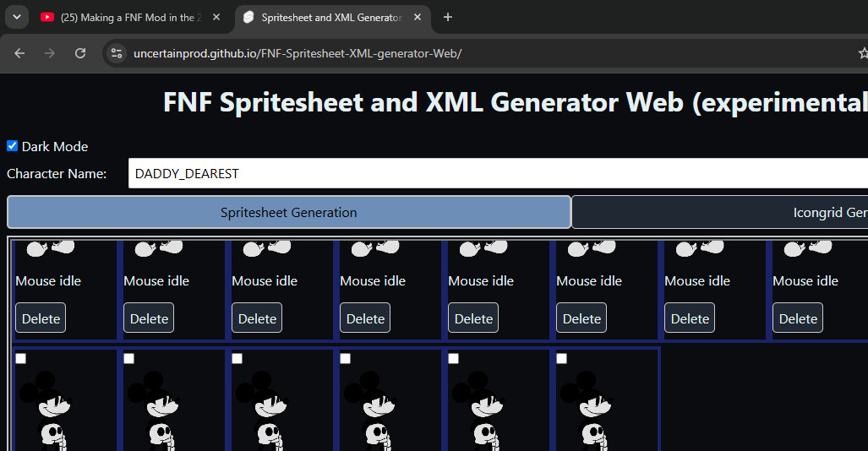Open a new browser tab
Screen dimensions: 868x451
(448, 18)
